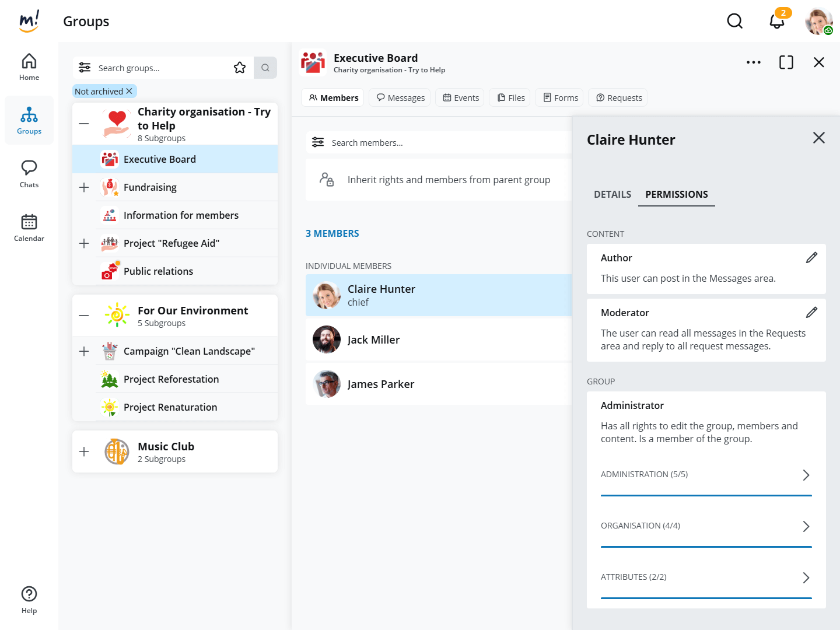The height and width of the screenshot is (630, 840).
Task: Remove the Not archived filter chip
Action: click(129, 91)
